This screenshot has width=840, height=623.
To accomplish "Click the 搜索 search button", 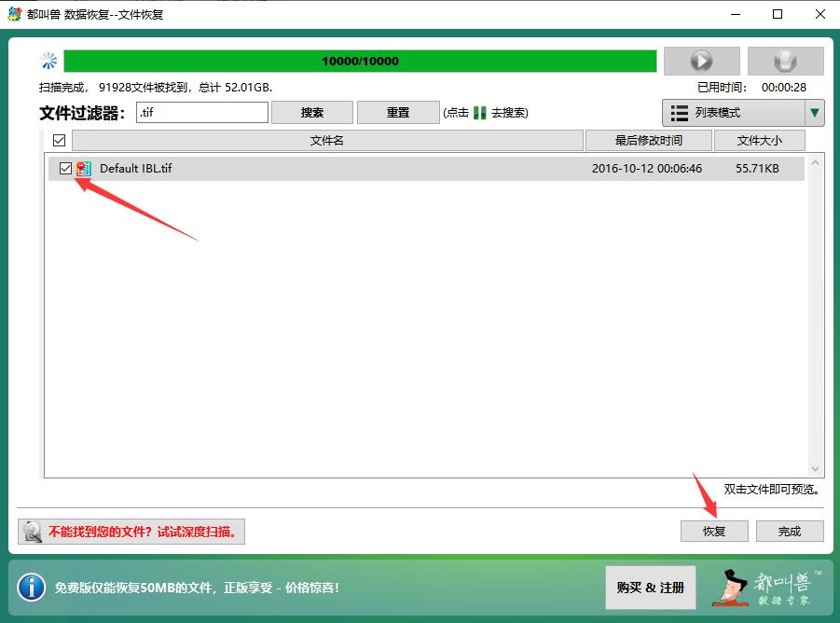I will click(311, 111).
